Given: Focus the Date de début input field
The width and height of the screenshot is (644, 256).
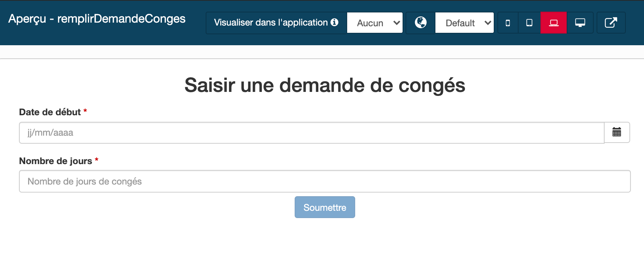Looking at the screenshot, I should (x=312, y=133).
